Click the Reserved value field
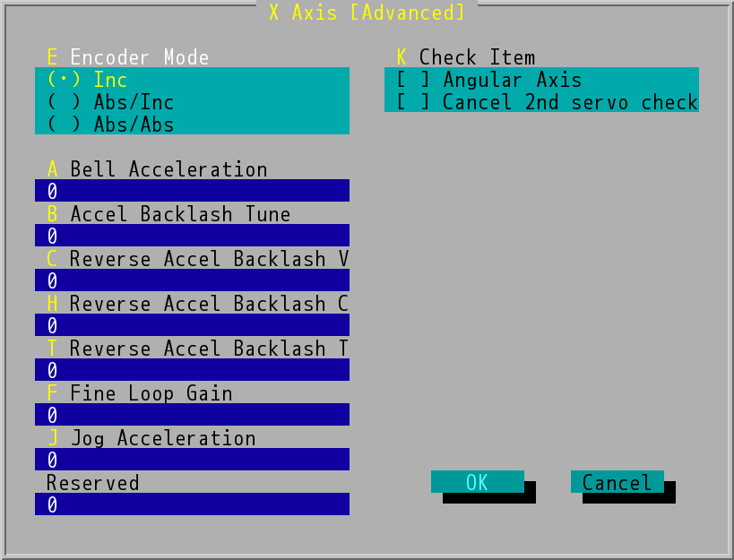 point(192,504)
